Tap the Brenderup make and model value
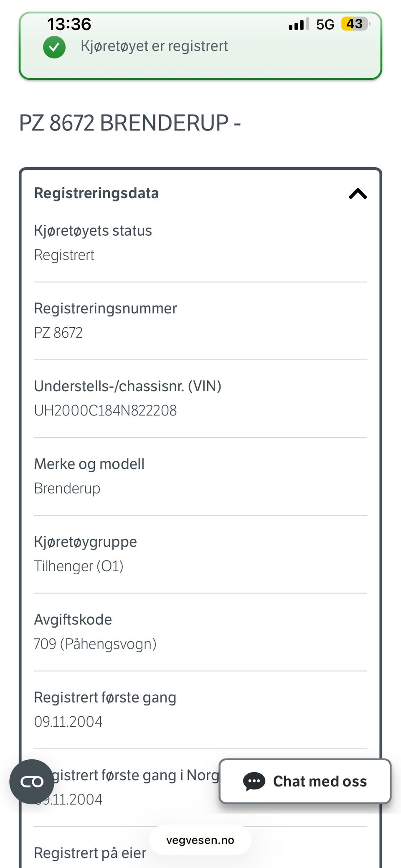Viewport: 401px width, 868px height. [67, 489]
